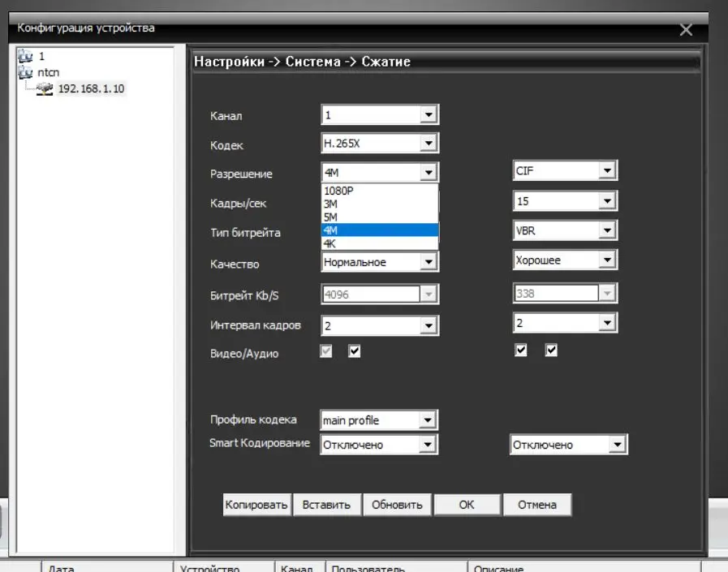Click the Описание column header
The width and height of the screenshot is (728, 572).
[x=584, y=567]
